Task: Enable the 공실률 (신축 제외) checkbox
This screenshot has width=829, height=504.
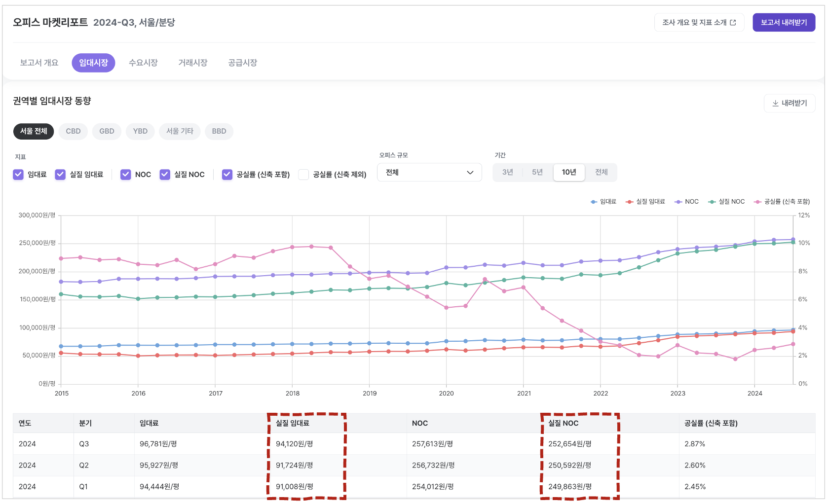Action: pyautogui.click(x=304, y=175)
